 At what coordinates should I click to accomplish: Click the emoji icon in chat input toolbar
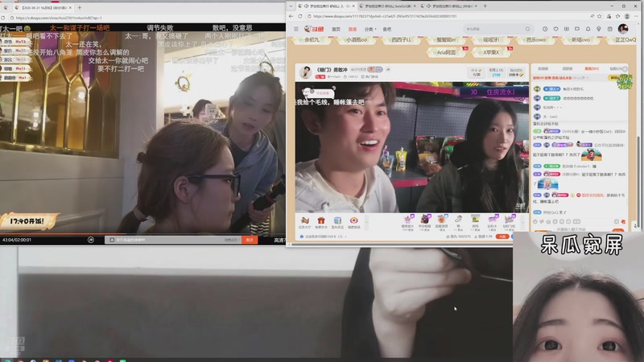click(535, 222)
